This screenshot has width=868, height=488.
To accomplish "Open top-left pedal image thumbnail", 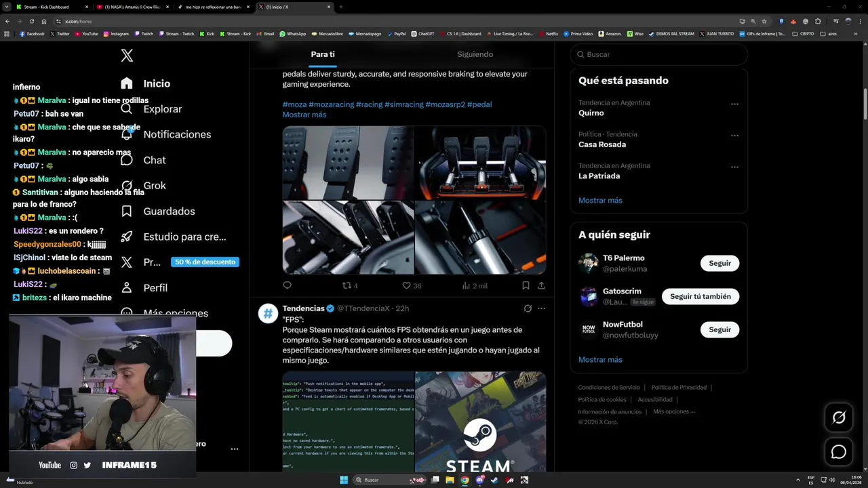I will click(348, 163).
